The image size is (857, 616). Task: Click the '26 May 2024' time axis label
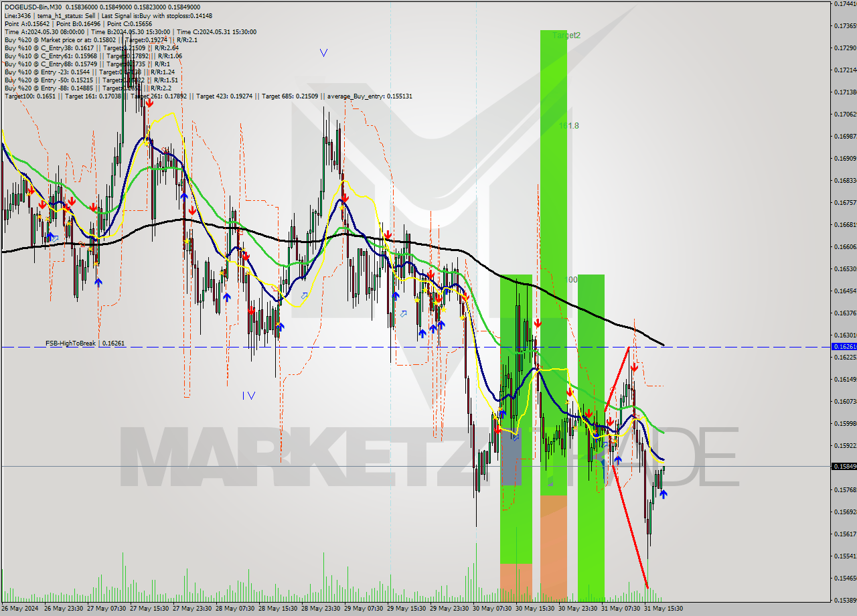(x=19, y=609)
